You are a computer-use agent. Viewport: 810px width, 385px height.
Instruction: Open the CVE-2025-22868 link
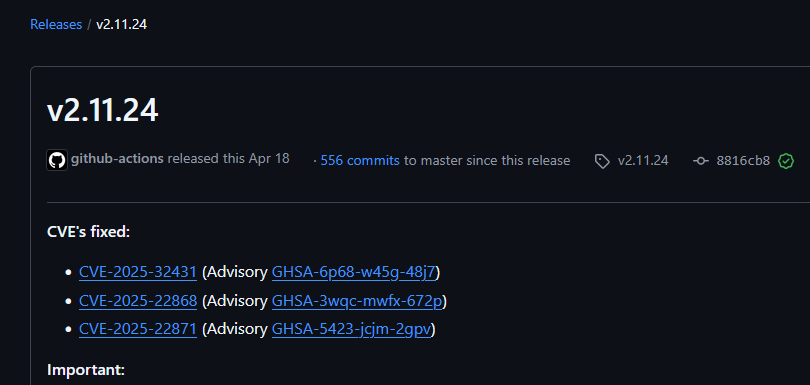[138, 301]
